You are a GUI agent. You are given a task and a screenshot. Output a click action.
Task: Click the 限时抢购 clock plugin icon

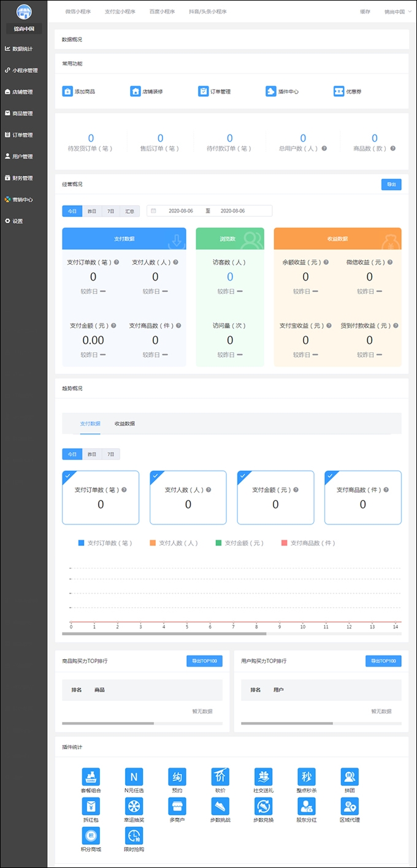pyautogui.click(x=134, y=836)
